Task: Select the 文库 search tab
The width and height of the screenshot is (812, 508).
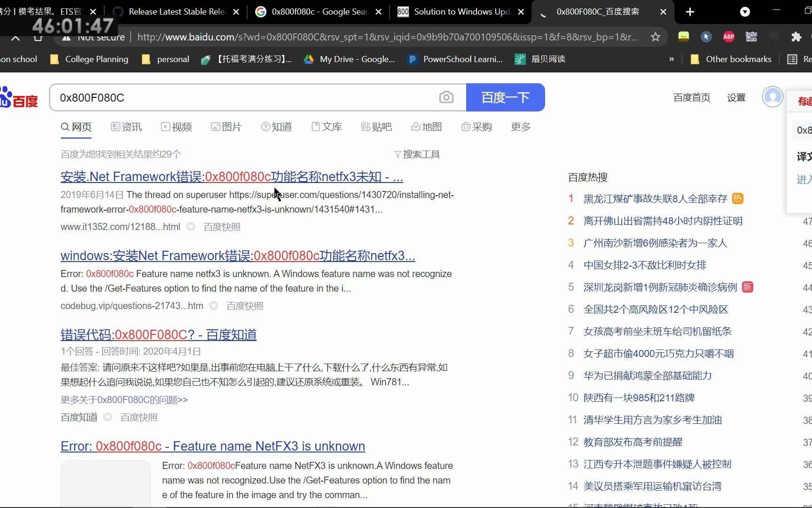Action: click(327, 127)
